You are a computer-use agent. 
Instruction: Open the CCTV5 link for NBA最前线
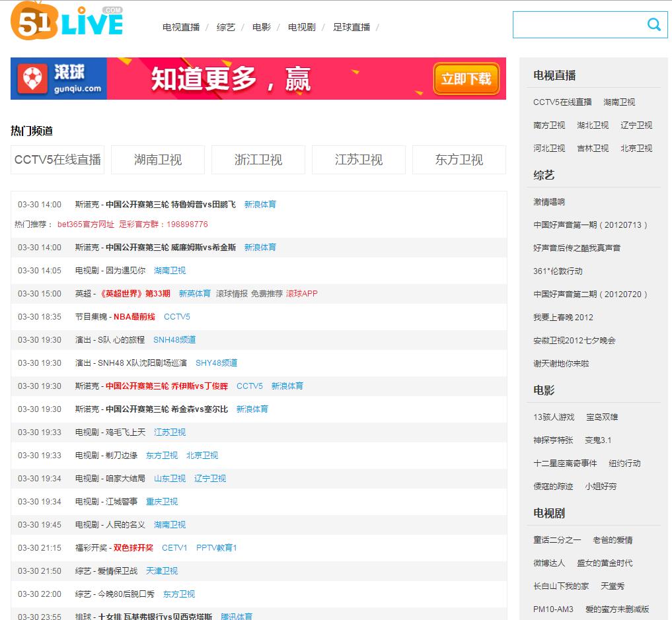point(177,317)
